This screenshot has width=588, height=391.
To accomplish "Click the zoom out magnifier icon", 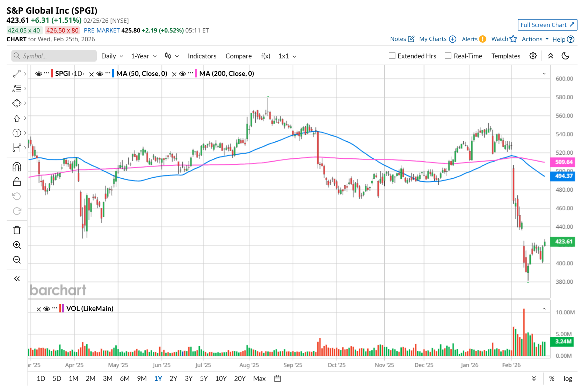I will tap(17, 260).
